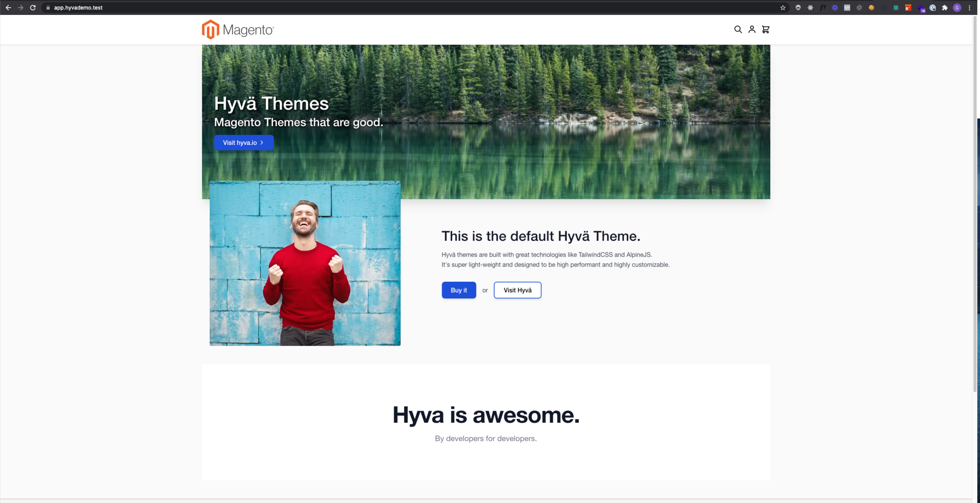Click the padlock site info icon
980x503 pixels.
click(48, 8)
